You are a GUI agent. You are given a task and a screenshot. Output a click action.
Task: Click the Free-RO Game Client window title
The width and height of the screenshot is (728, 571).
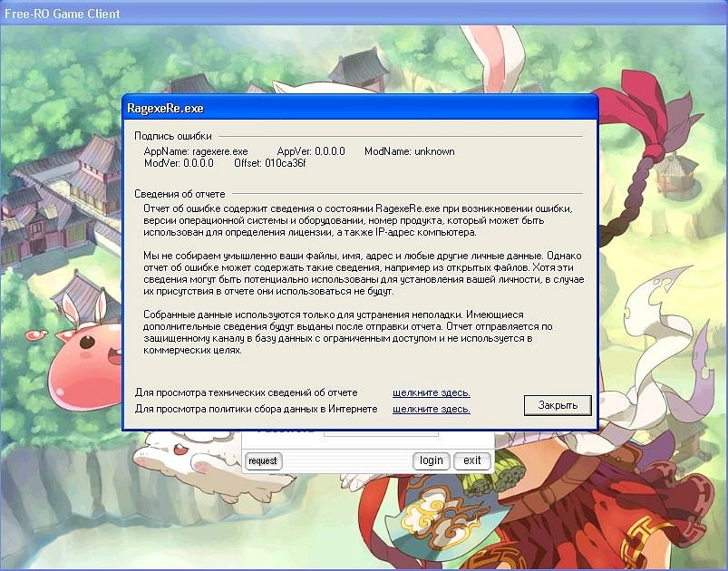point(63,14)
